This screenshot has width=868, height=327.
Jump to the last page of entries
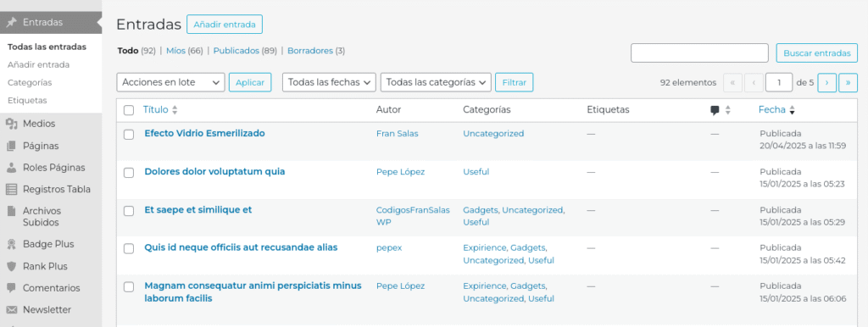848,82
